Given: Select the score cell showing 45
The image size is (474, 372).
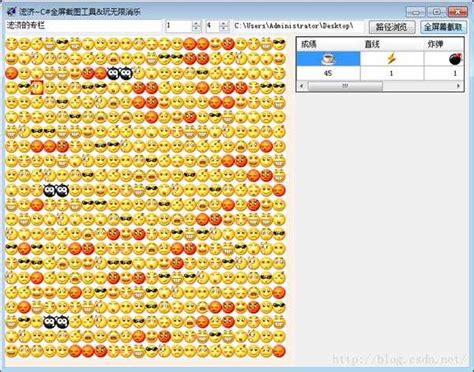Looking at the screenshot, I should [x=328, y=73].
